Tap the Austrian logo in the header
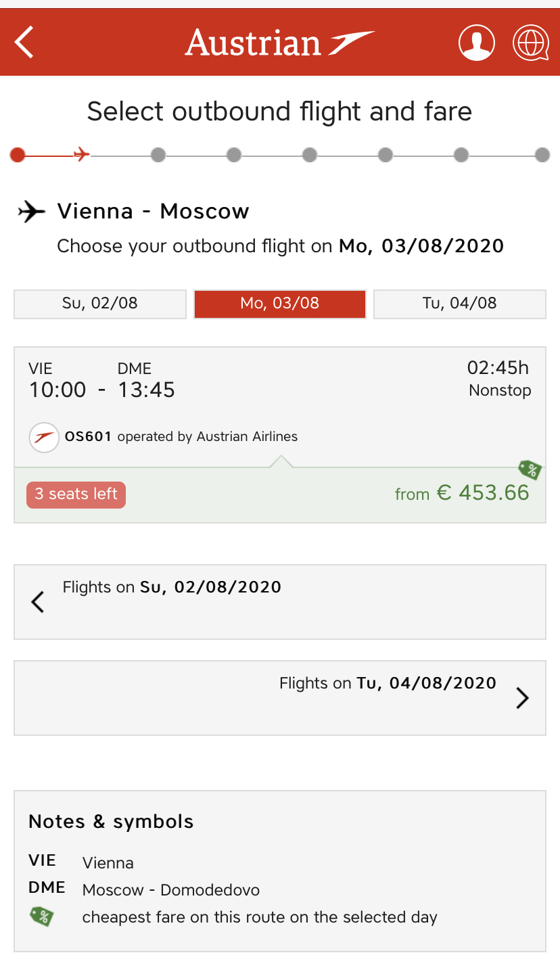The height and width of the screenshot is (978, 560). click(279, 43)
